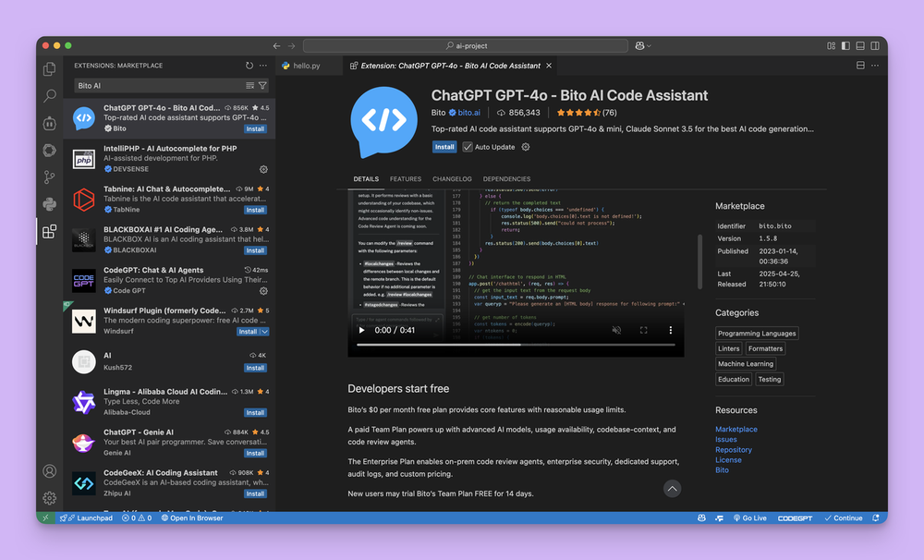The width and height of the screenshot is (924, 560).
Task: Click the Go Live status bar item
Action: coord(749,517)
